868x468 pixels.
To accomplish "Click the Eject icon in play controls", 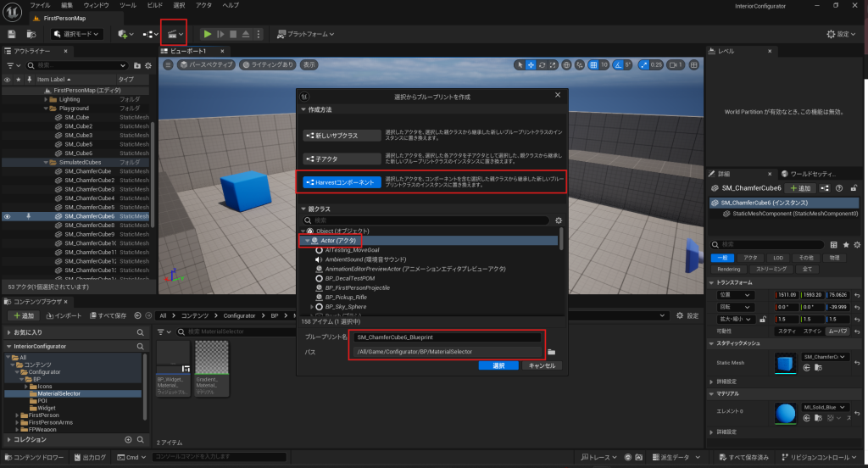I will click(246, 34).
